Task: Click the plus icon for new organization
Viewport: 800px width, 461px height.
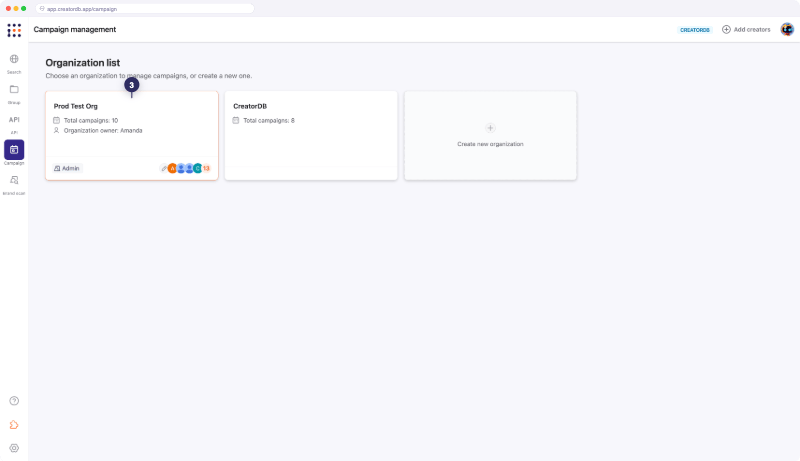Action: tap(490, 128)
